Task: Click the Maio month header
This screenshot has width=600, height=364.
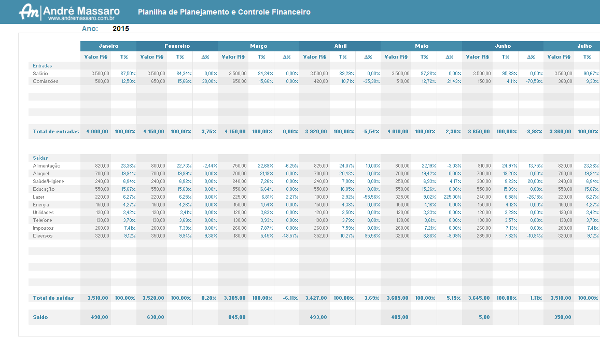Action: [421, 46]
